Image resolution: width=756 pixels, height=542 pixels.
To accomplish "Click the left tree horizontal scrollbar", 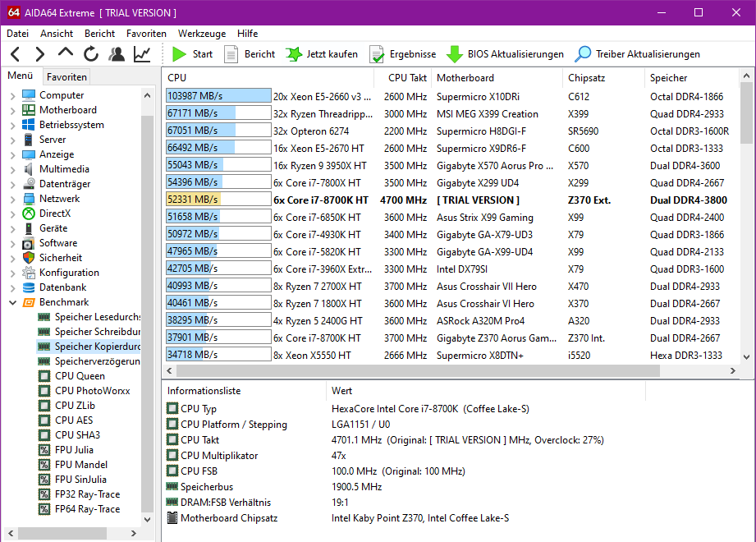I will click(x=62, y=533).
